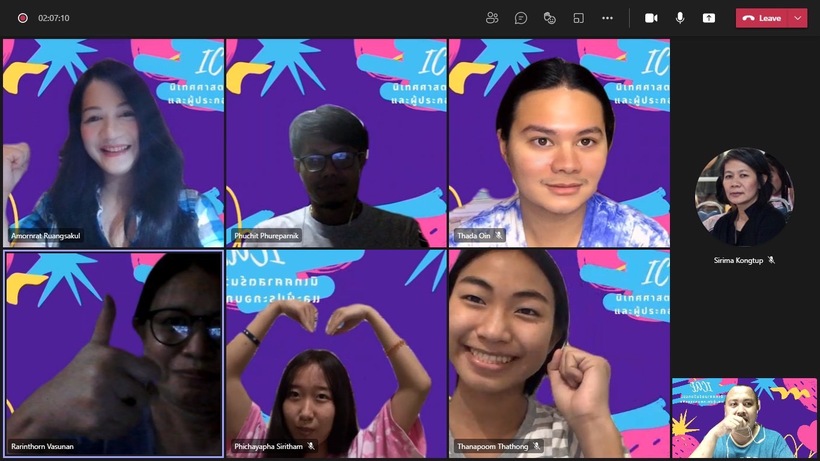Expand the dropdown arrow beside Leave
The image size is (820, 461).
pyautogui.click(x=798, y=18)
